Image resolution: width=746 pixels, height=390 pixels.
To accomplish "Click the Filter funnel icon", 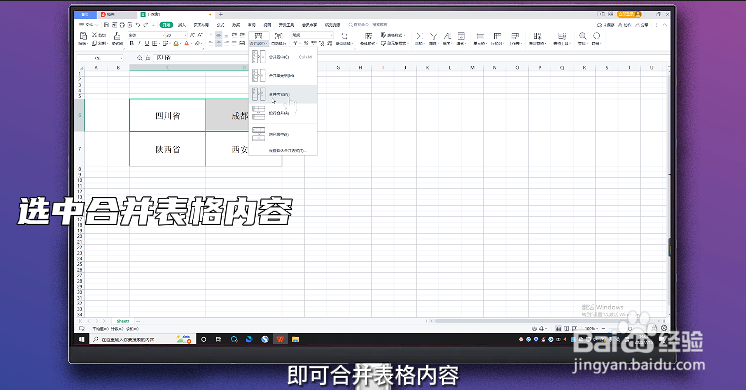I will coord(433,36).
